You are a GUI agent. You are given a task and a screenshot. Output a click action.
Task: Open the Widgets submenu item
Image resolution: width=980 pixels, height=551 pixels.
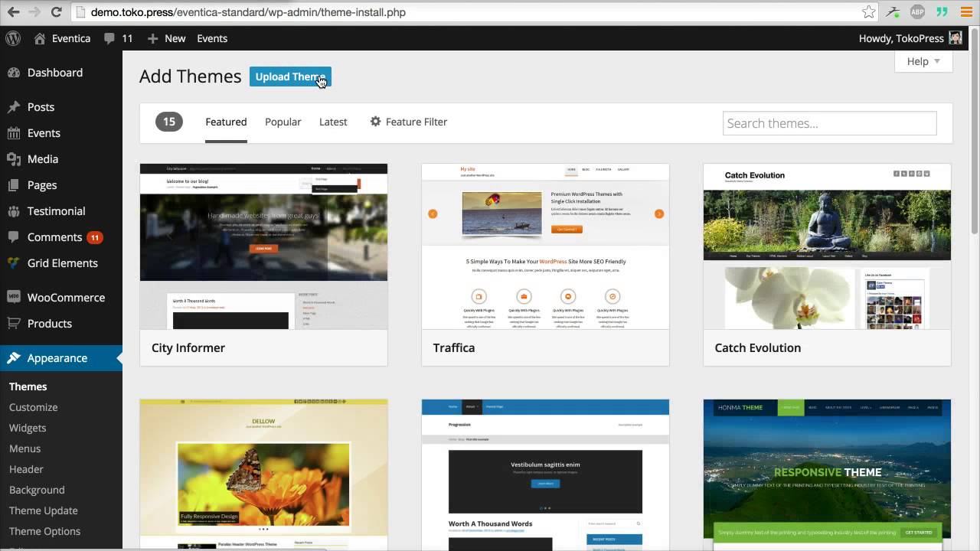click(28, 428)
